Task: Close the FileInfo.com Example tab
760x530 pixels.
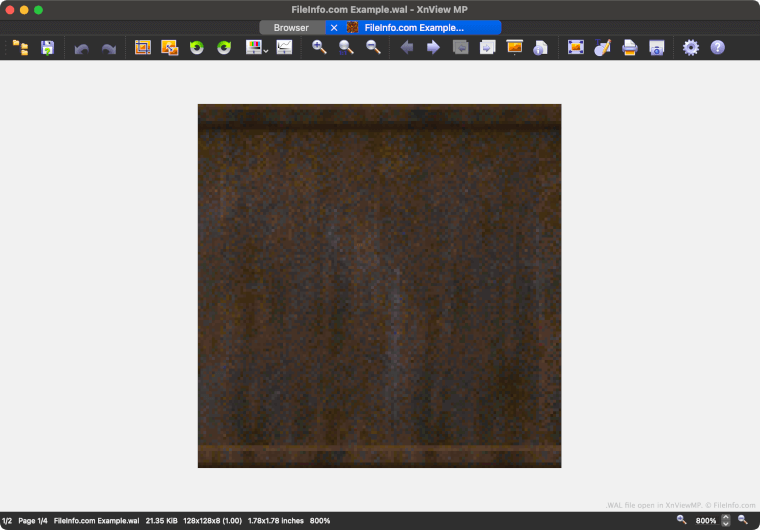Action: click(x=334, y=28)
